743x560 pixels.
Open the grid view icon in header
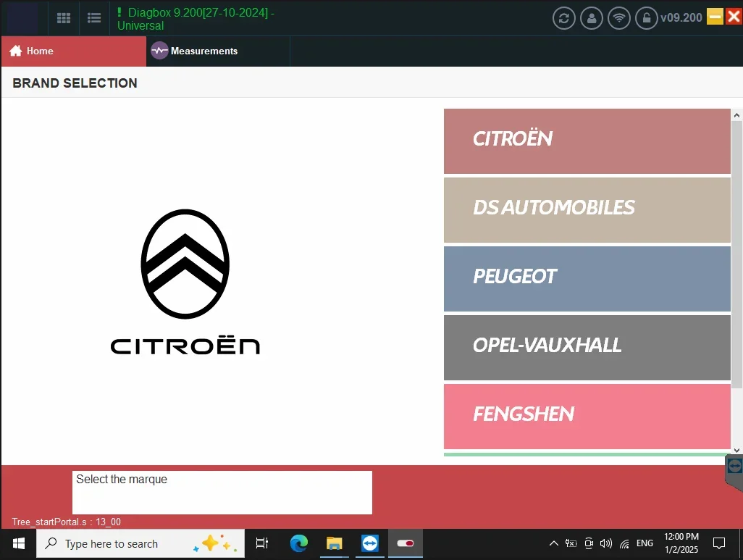tap(64, 18)
